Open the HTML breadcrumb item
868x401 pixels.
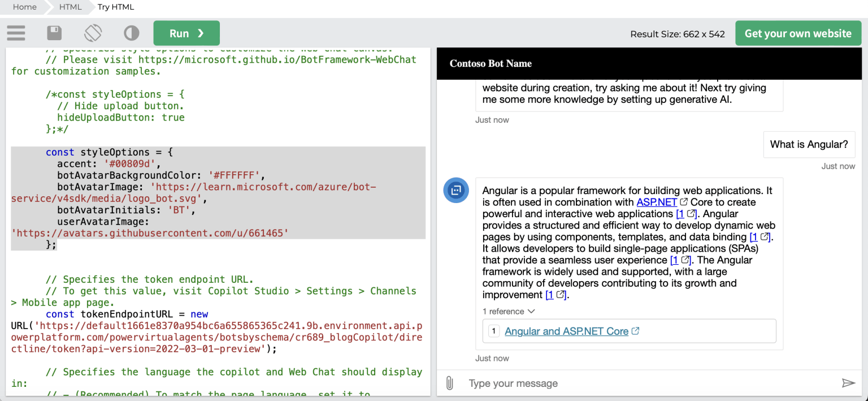70,7
